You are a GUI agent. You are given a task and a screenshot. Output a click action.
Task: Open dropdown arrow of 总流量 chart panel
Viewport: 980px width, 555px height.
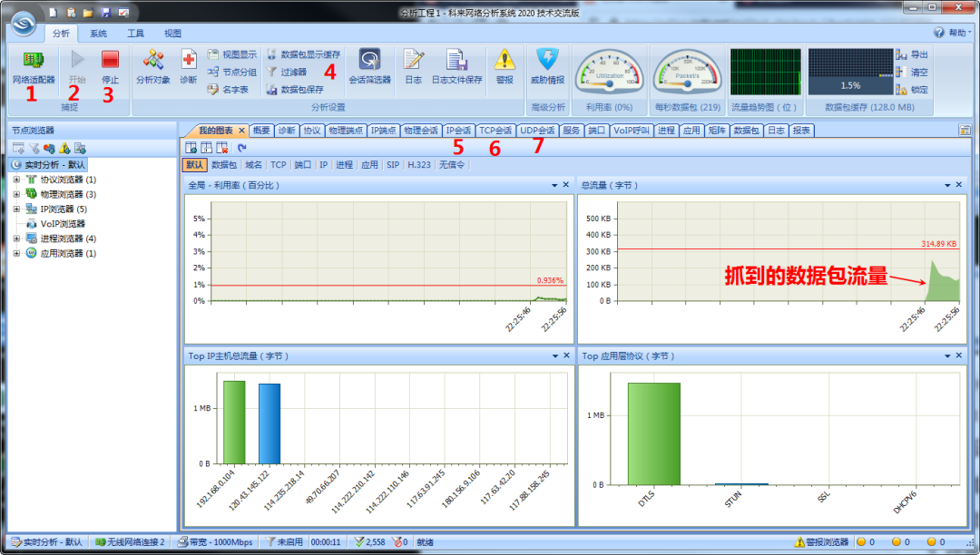point(947,185)
